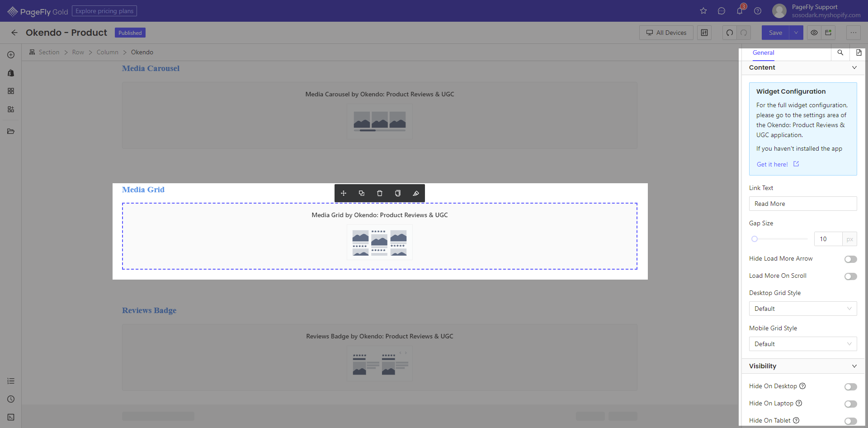Toggle Hide Load More Arrow switch
The height and width of the screenshot is (428, 868).
(851, 259)
